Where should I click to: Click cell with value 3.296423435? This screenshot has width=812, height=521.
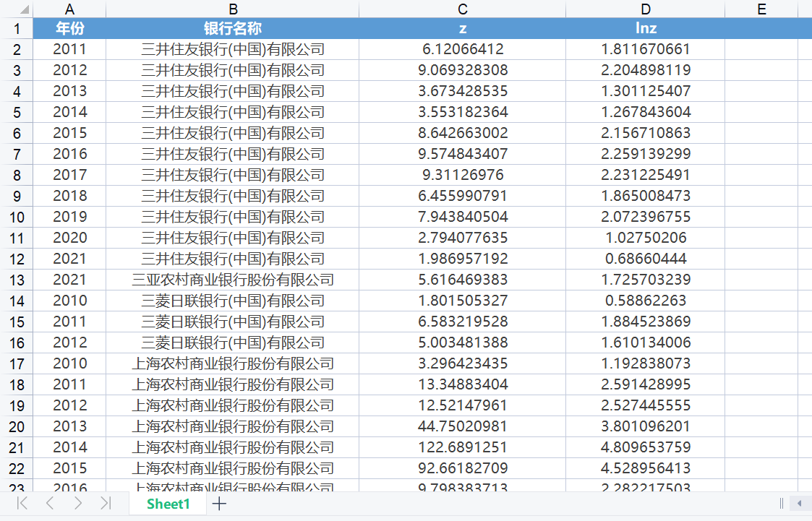tap(463, 363)
